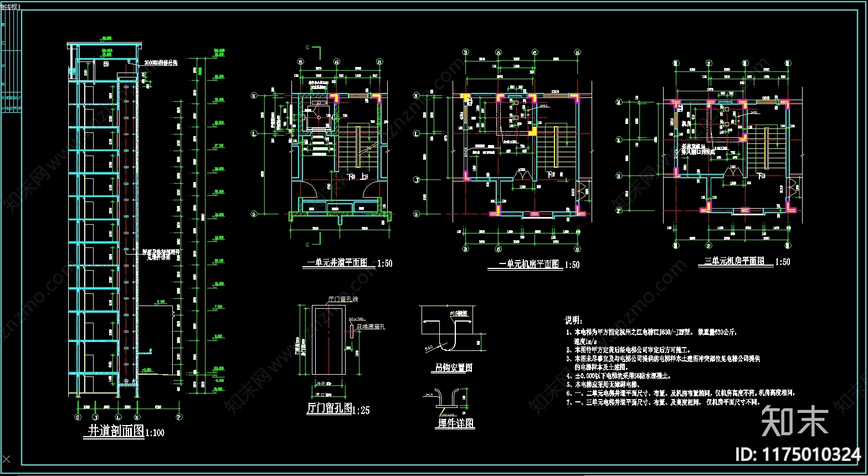Click the 召唤盒留孔 annotation
This screenshot has height=476, width=868.
click(371, 327)
